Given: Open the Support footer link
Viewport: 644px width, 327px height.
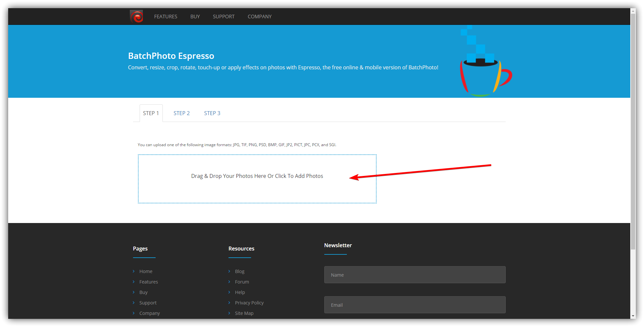Looking at the screenshot, I should 148,303.
